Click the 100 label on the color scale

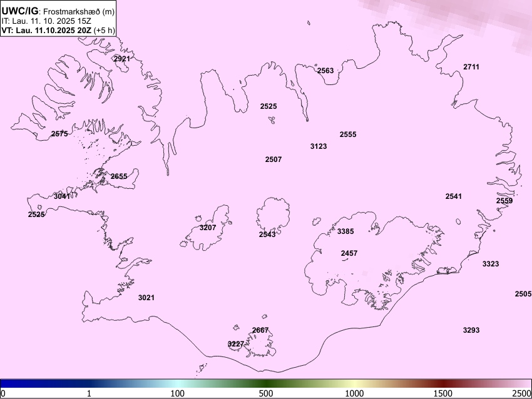coord(178,393)
